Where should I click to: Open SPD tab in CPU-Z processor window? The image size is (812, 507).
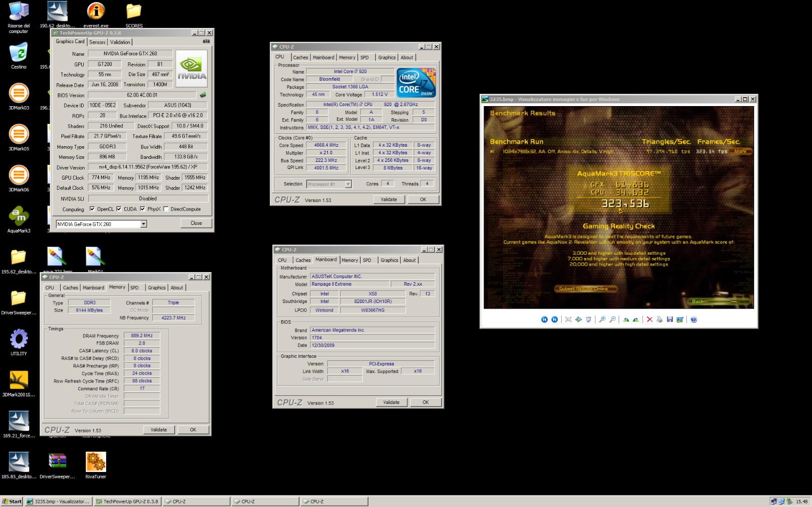click(364, 57)
